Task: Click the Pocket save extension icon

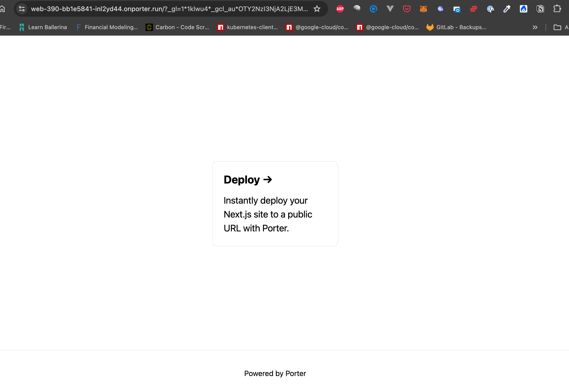Action: (407, 9)
